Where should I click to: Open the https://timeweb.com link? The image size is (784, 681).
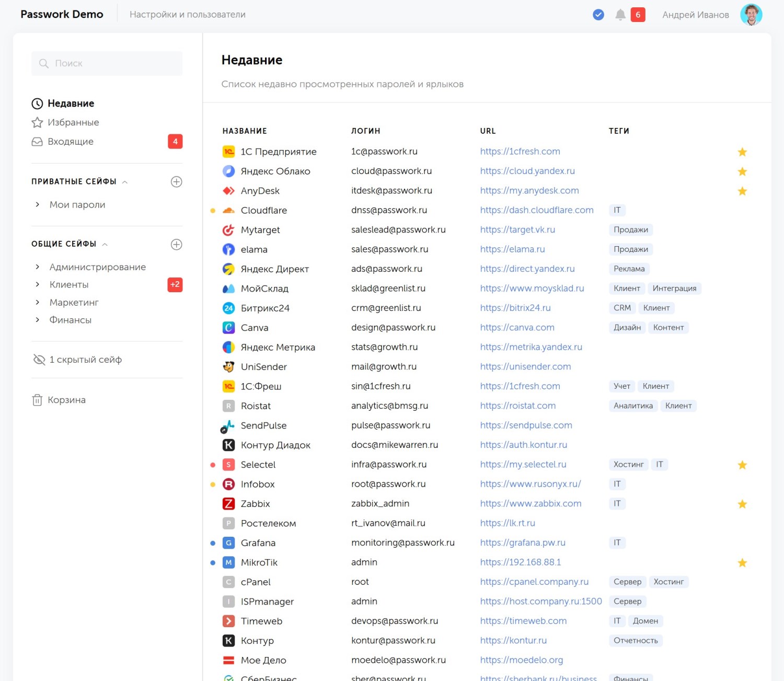pos(523,621)
